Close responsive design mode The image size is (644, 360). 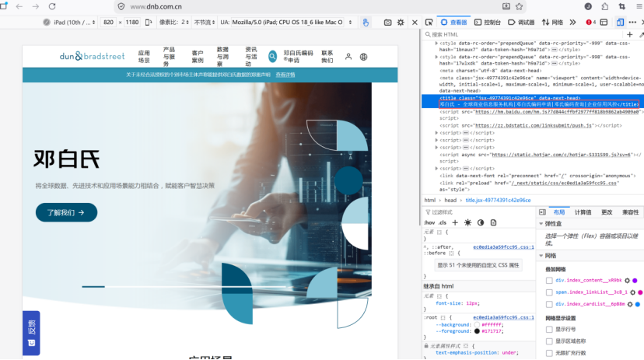pyautogui.click(x=415, y=23)
